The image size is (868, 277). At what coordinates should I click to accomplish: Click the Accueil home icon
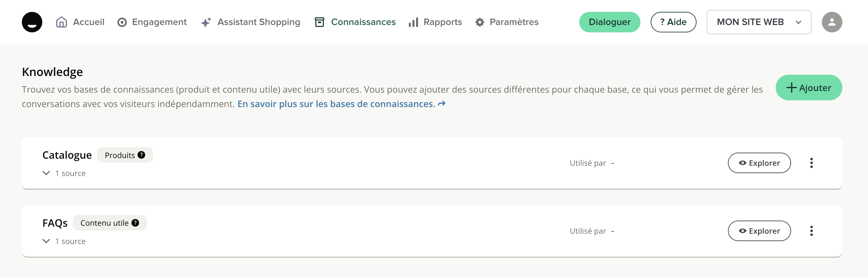(61, 22)
